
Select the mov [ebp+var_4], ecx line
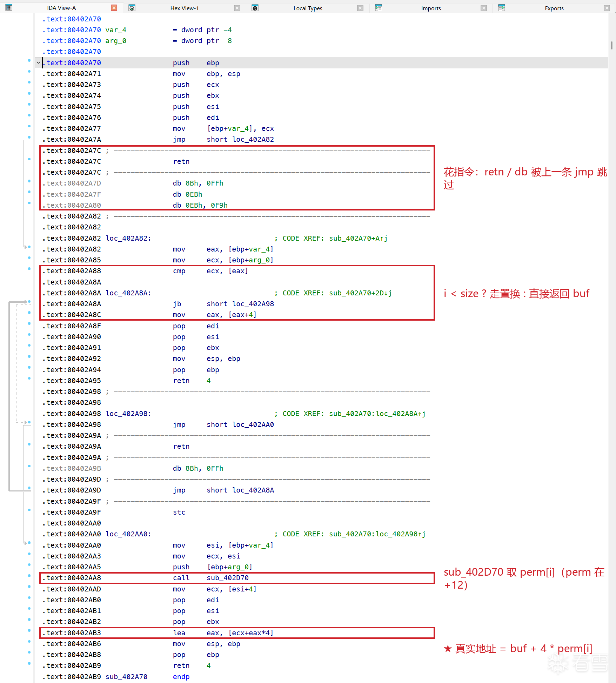click(223, 129)
